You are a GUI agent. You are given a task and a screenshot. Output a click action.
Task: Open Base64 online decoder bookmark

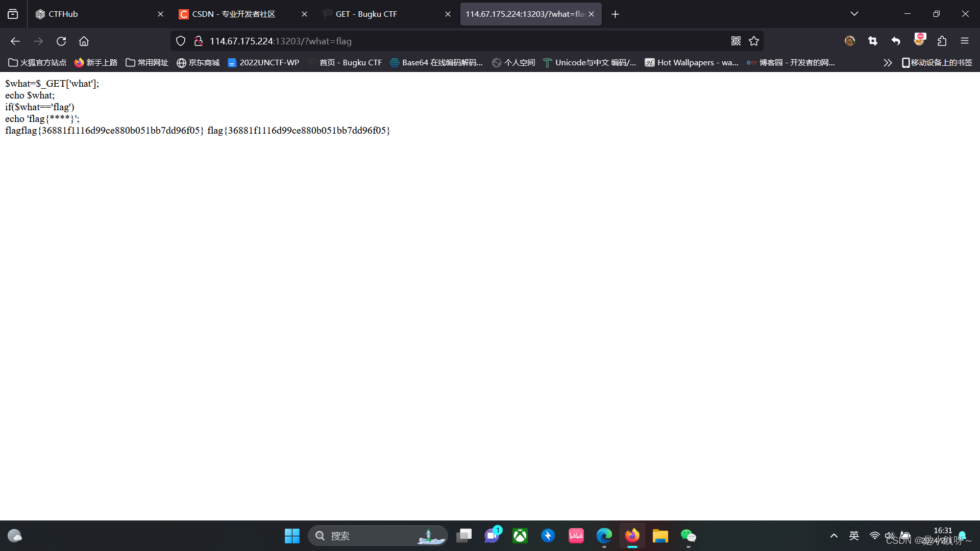click(x=436, y=63)
